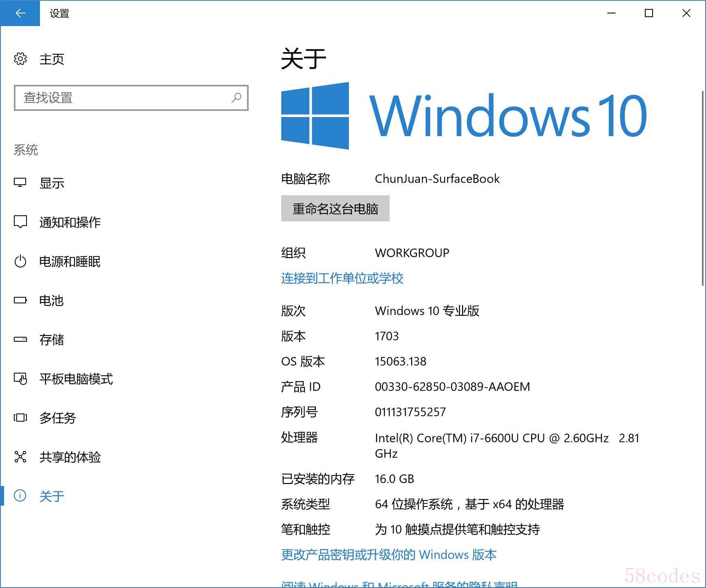Screen dimensions: 706x588
Task: Click computer name ChunJuan-SurfaceBook
Action: pyautogui.click(x=437, y=179)
